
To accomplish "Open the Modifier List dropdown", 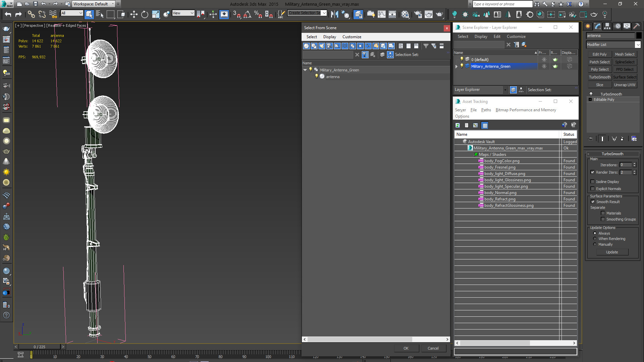I will [638, 45].
